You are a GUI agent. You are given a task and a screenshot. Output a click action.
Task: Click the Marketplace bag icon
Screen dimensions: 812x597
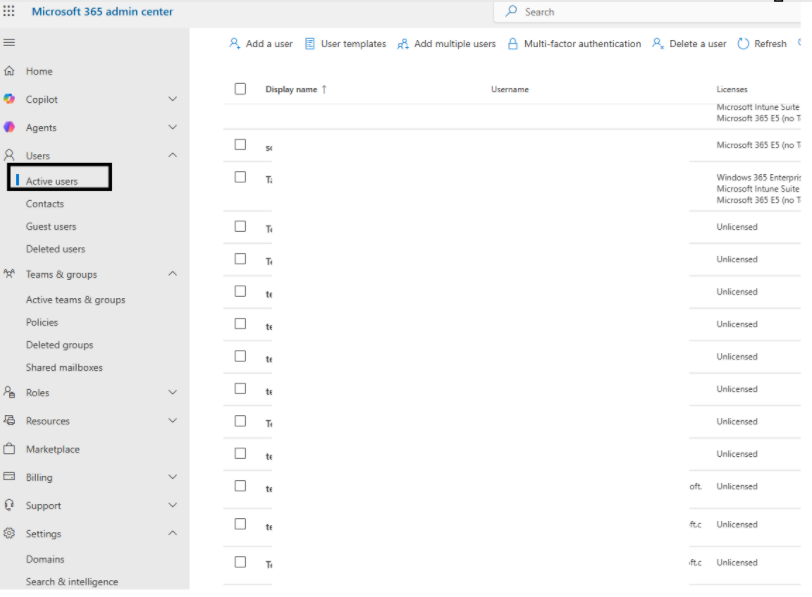coord(9,448)
